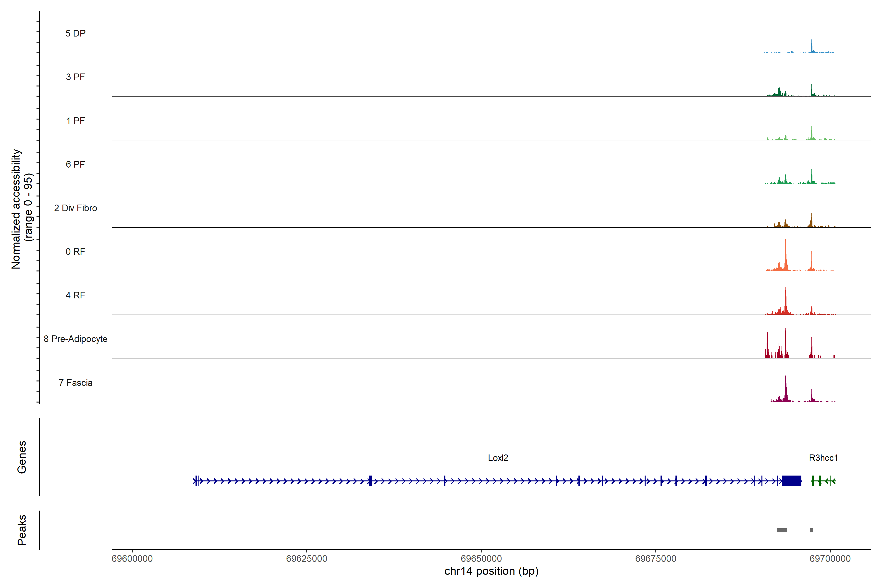Screen dimensions: 882x588
Task: Click the green R3hcc1 gene exon
Action: pyautogui.click(x=820, y=481)
